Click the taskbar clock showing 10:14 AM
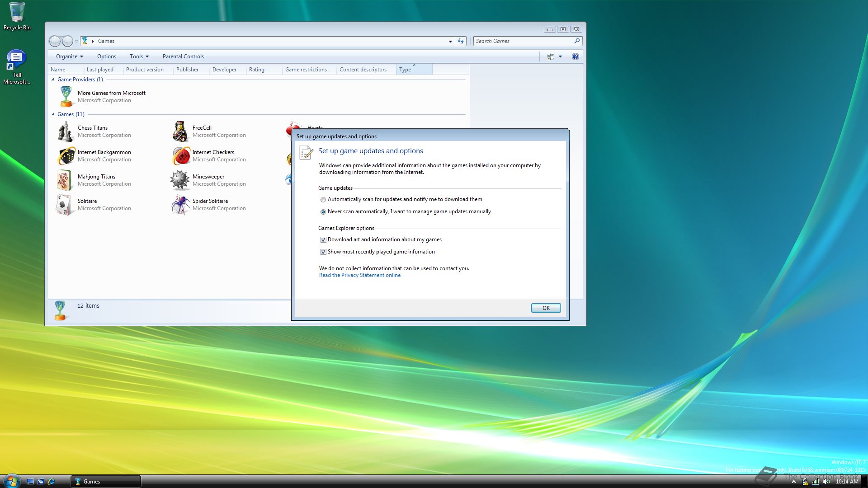The image size is (868, 488). point(847,482)
